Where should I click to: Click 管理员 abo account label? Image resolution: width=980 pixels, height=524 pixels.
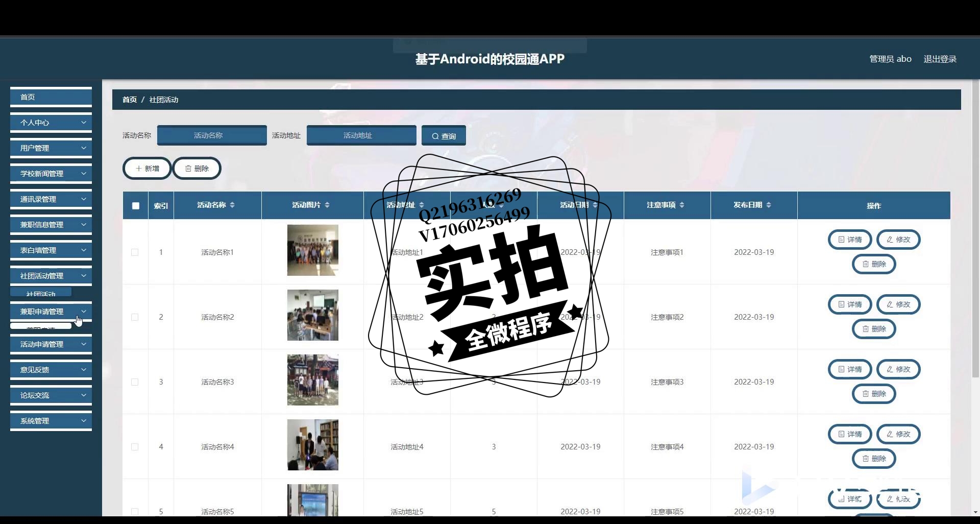coord(890,59)
